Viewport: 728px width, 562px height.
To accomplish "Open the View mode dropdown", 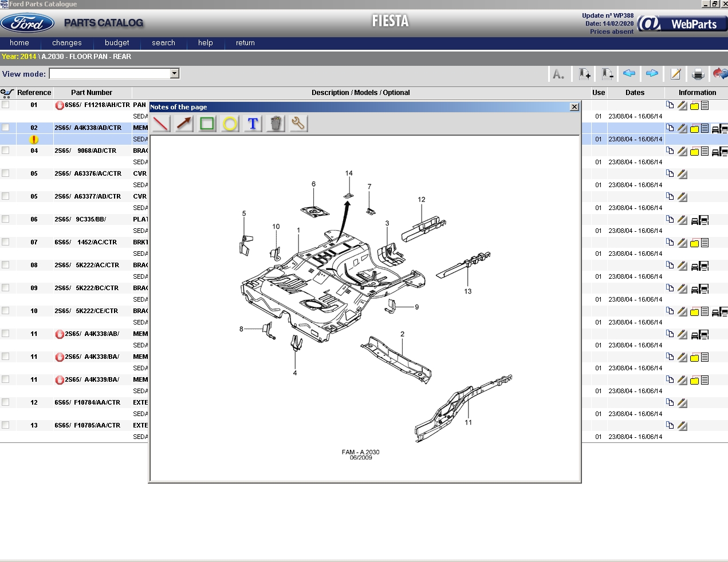I will coord(174,73).
